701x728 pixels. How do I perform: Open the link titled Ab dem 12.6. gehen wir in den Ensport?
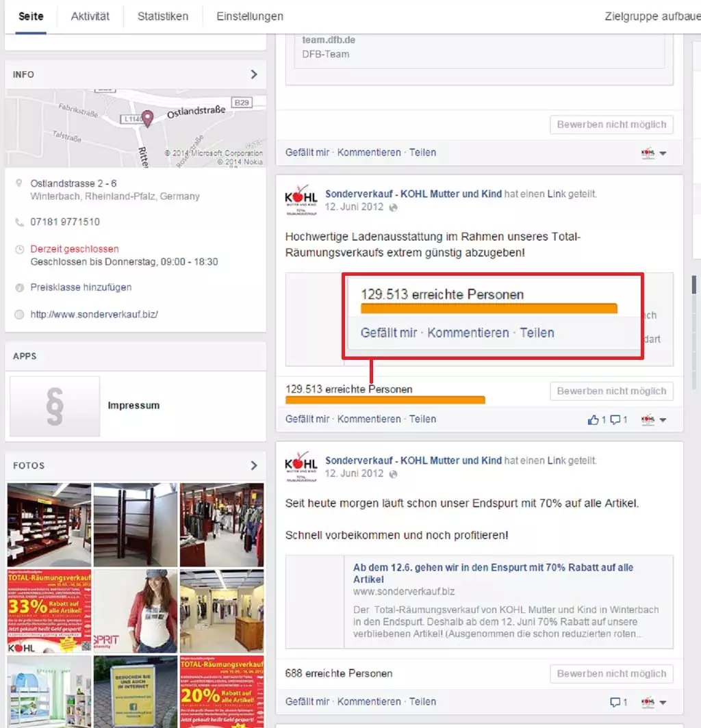tap(493, 573)
